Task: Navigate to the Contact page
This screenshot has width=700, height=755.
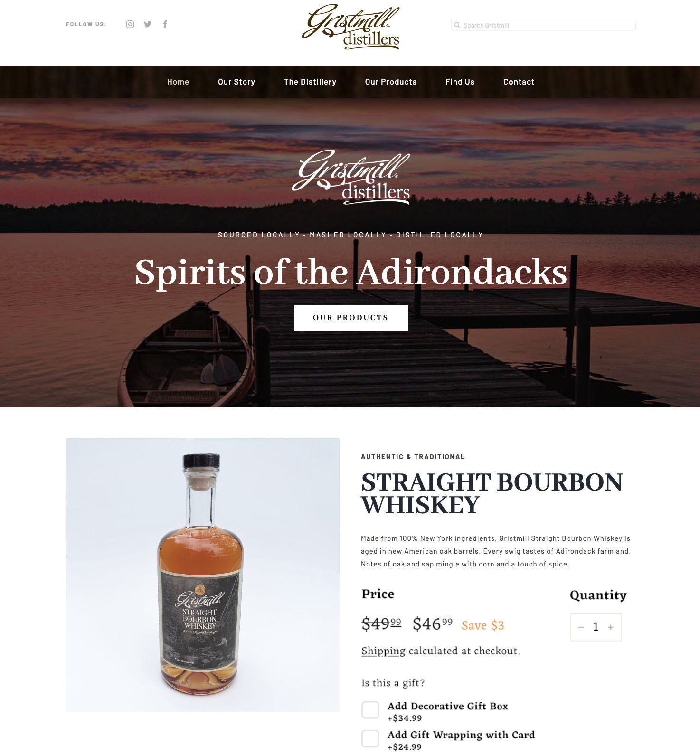Action: (519, 82)
